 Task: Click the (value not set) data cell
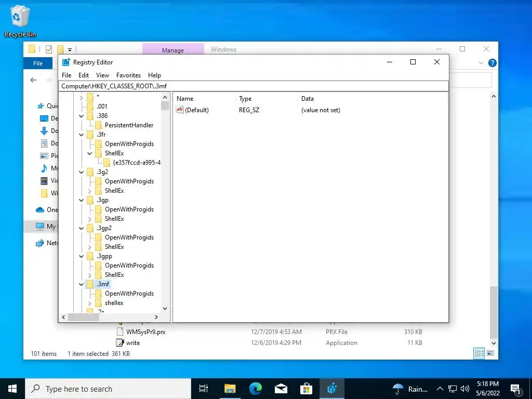coord(321,110)
